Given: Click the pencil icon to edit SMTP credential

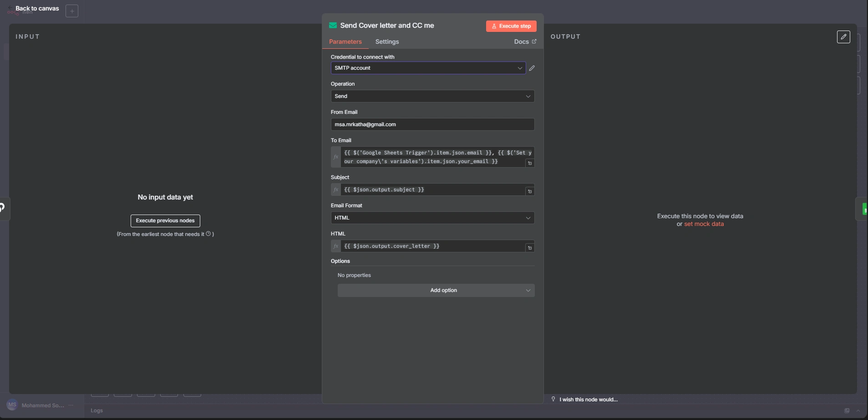Looking at the screenshot, I should point(532,68).
